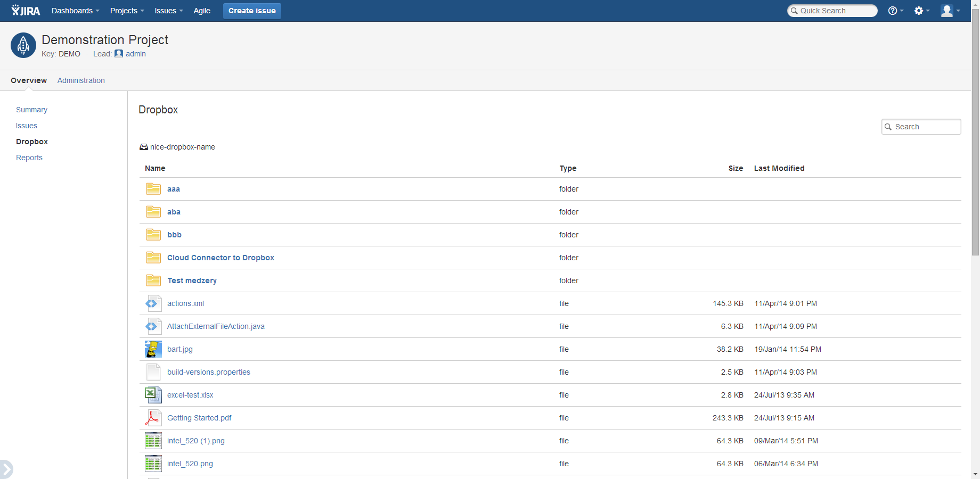Switch to the Overview tab

(x=29, y=80)
